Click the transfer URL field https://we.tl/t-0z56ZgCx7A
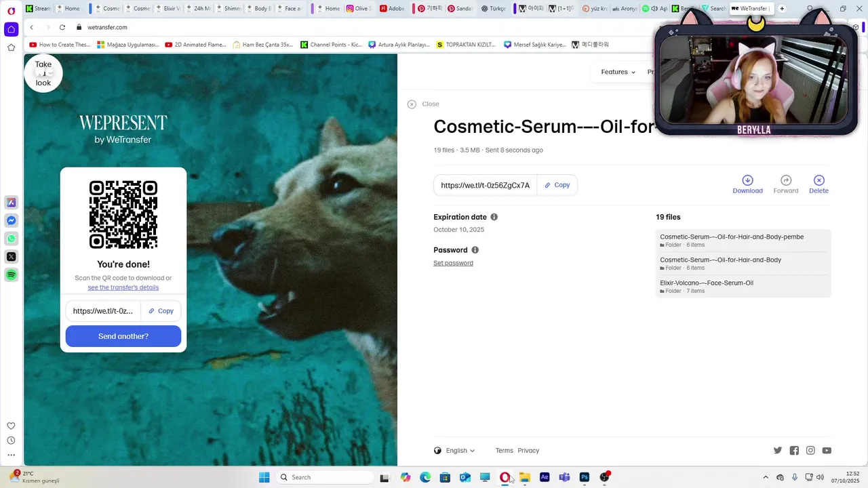Image resolution: width=868 pixels, height=488 pixels. click(x=486, y=185)
